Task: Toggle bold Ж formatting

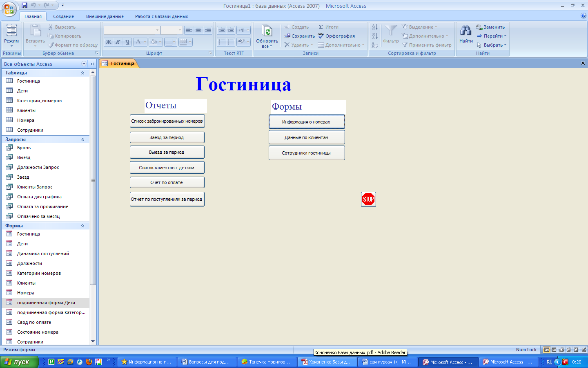Action: tap(109, 42)
